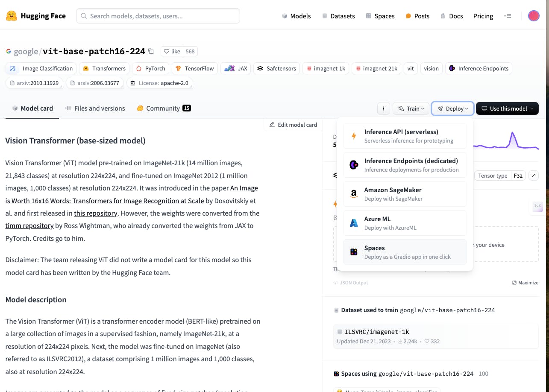Open the Train dropdown
The width and height of the screenshot is (549, 392).
[411, 108]
